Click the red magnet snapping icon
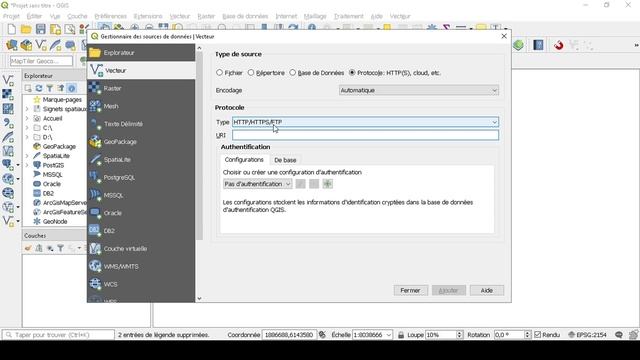Viewport: 640px width, 360px height. (x=559, y=45)
